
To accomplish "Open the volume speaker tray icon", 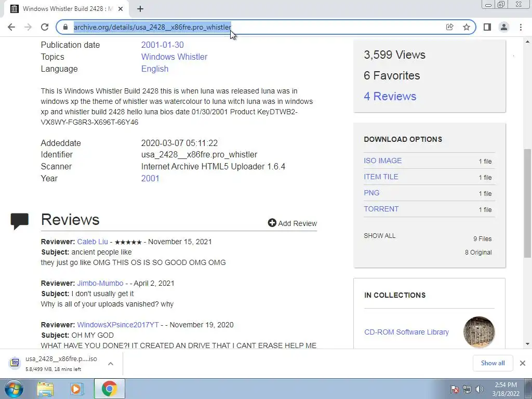I will click(479, 389).
